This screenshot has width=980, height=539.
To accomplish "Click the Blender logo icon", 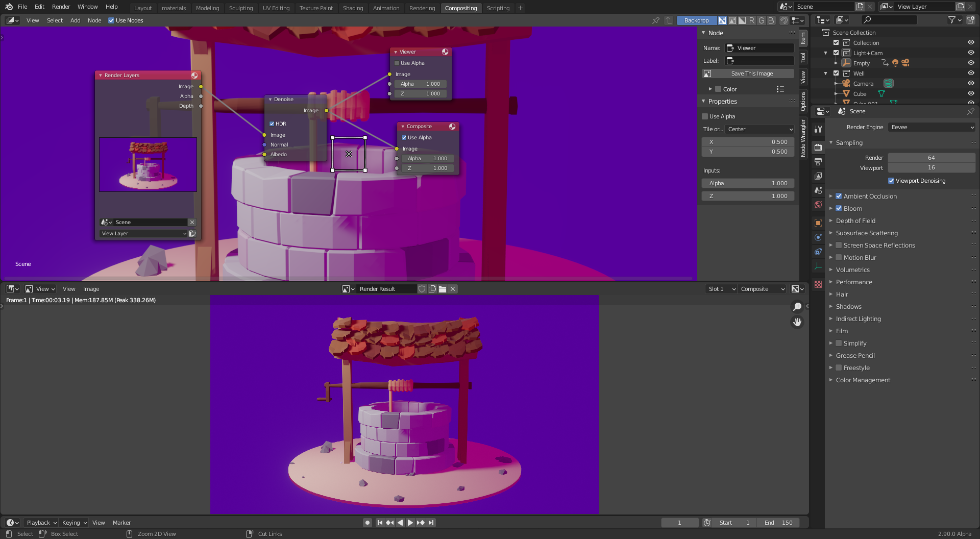I will pyautogui.click(x=9, y=7).
